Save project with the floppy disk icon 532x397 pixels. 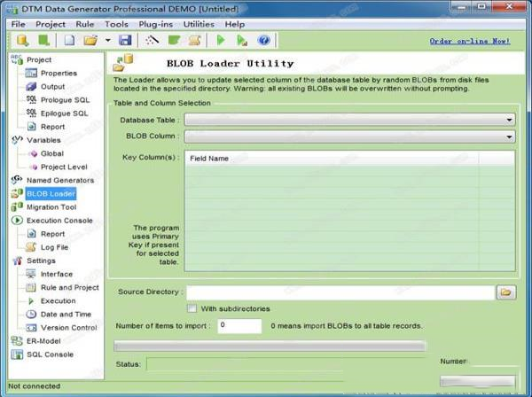coord(125,41)
